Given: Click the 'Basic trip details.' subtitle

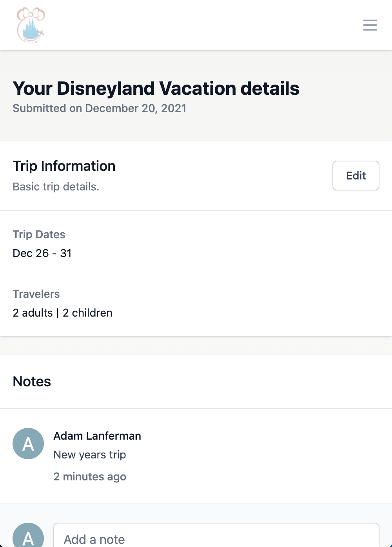Looking at the screenshot, I should 56,187.
